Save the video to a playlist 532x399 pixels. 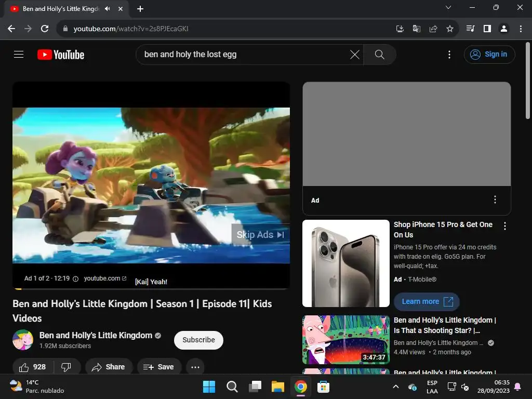pyautogui.click(x=159, y=367)
